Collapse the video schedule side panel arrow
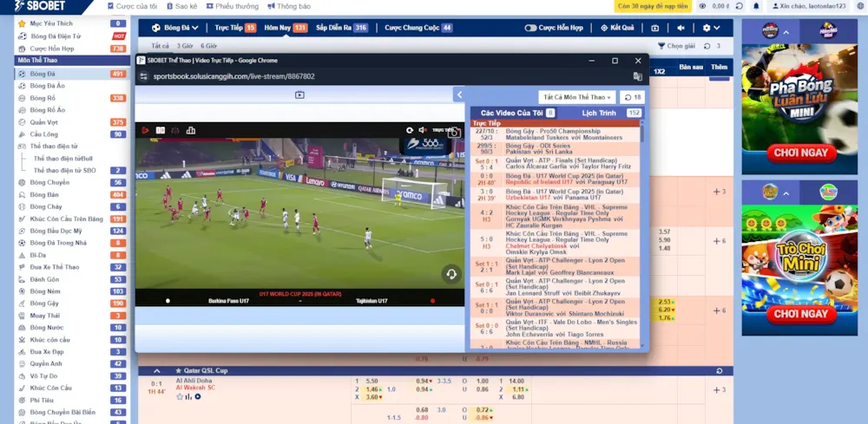This screenshot has height=424, width=868. [x=458, y=95]
